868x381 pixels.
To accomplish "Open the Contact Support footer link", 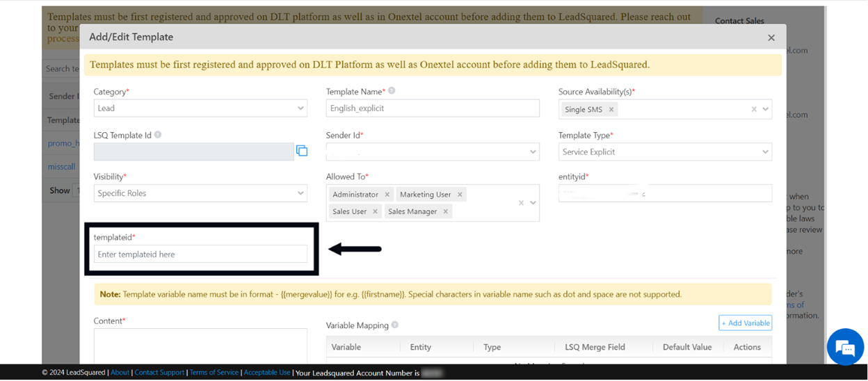I will tap(159, 373).
